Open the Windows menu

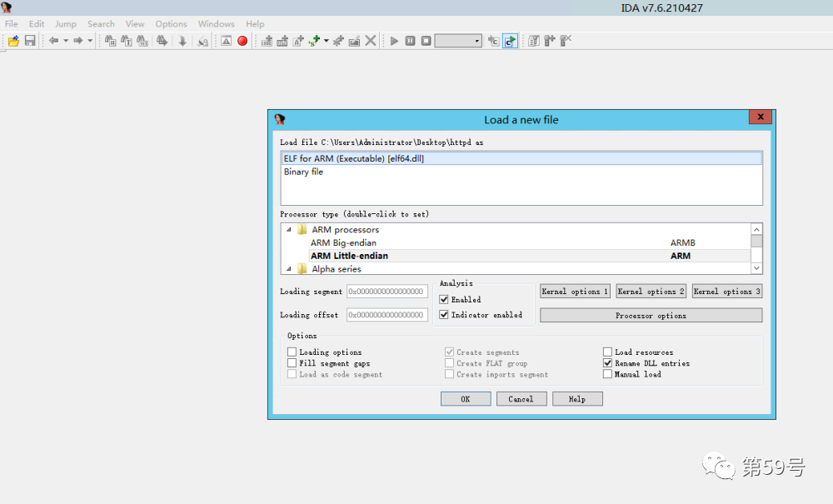tap(217, 24)
